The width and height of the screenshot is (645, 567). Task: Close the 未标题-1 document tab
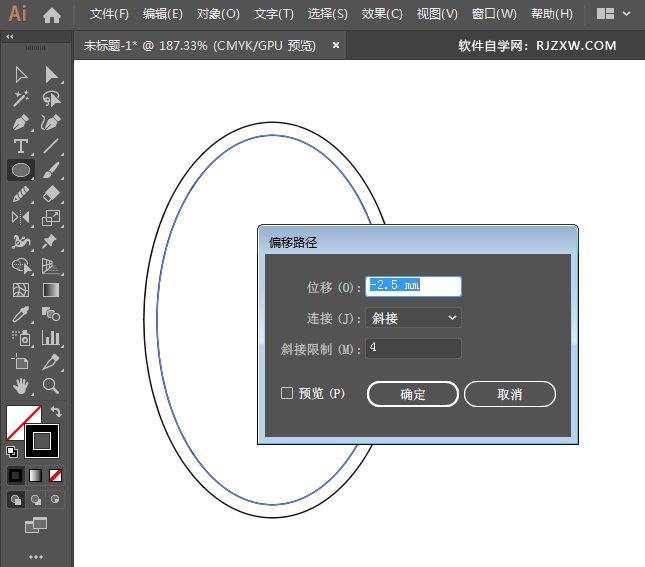(x=336, y=45)
